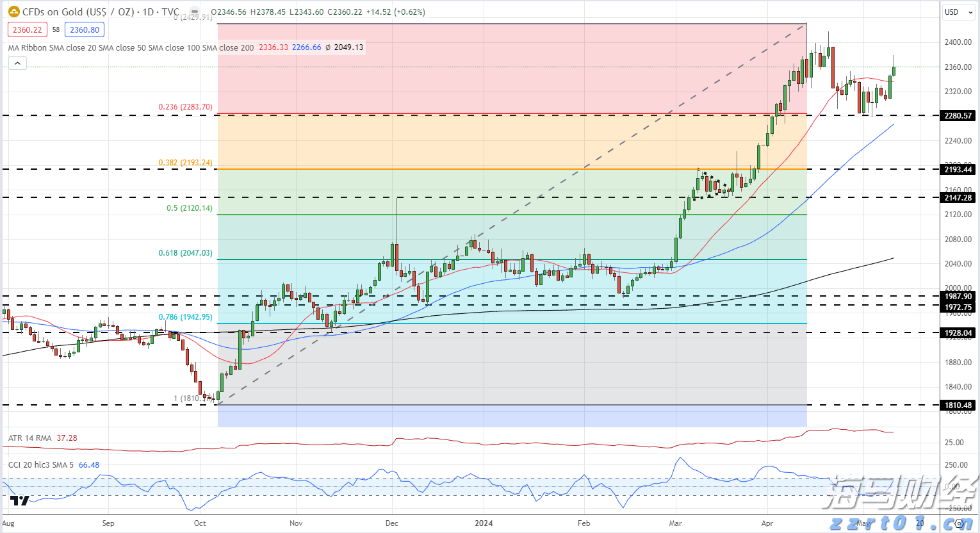This screenshot has height=533, width=980.
Task: Click the change value +14.52 (+0.62%)
Action: click(395, 12)
